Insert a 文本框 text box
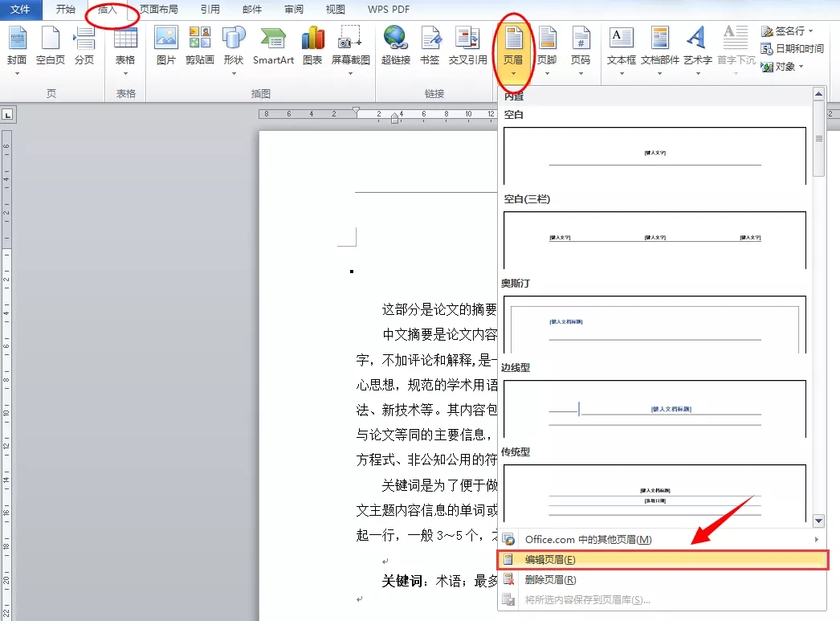 pos(621,48)
